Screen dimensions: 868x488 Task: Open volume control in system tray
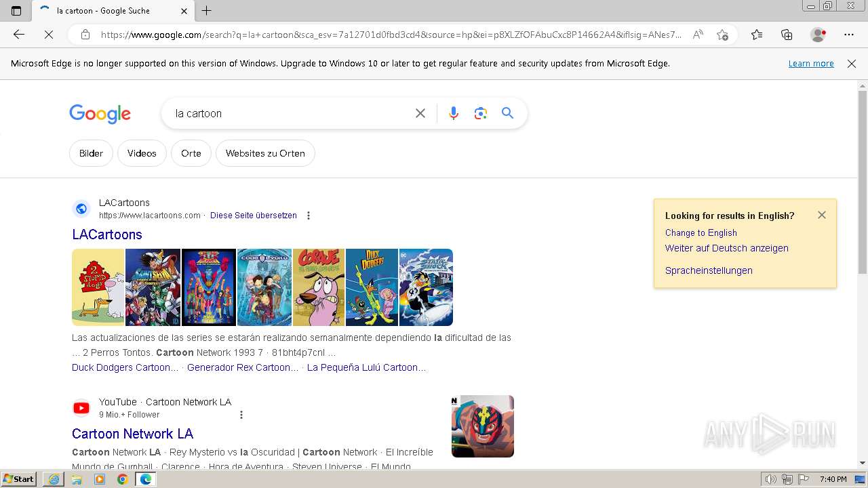(x=771, y=479)
